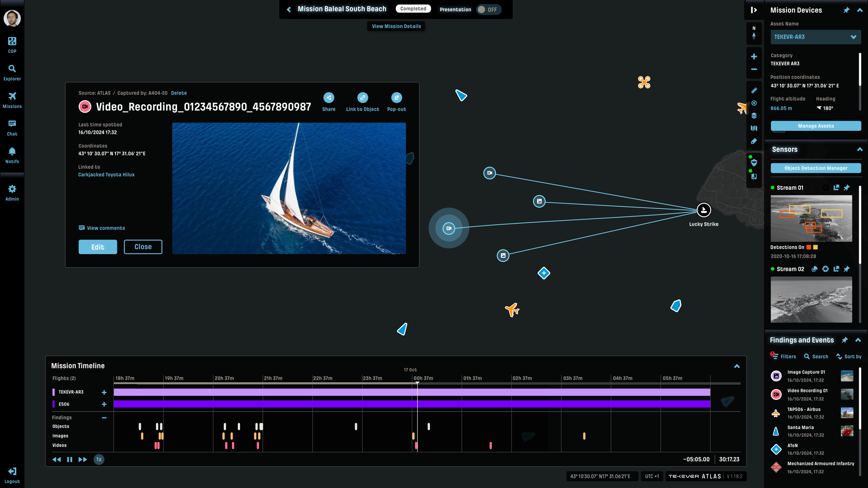
Task: Select the ruler measure tool
Action: [754, 90]
